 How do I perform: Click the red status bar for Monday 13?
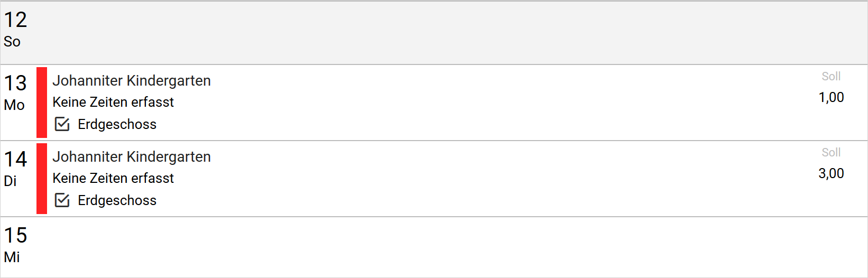click(42, 103)
